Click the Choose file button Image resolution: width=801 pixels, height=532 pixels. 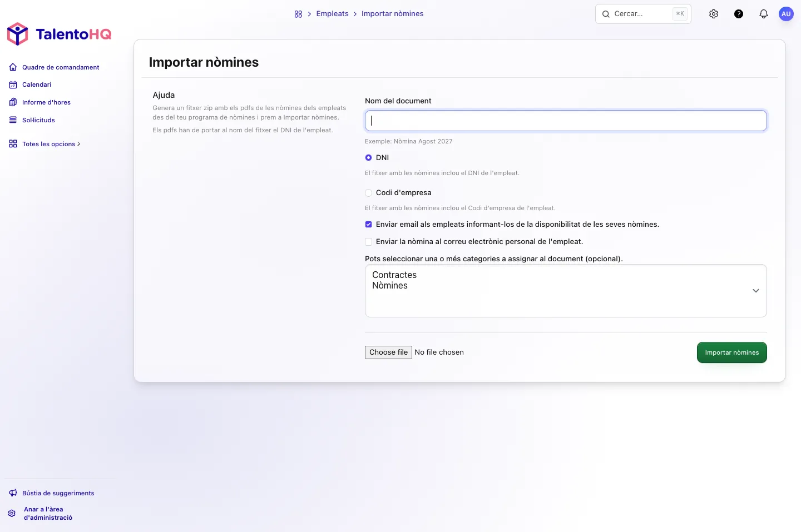tap(388, 352)
